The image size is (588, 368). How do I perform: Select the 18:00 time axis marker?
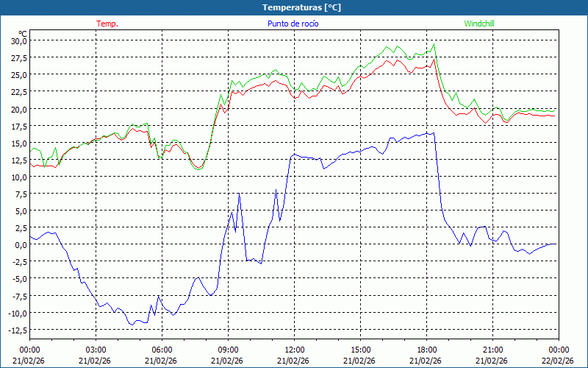click(x=426, y=350)
